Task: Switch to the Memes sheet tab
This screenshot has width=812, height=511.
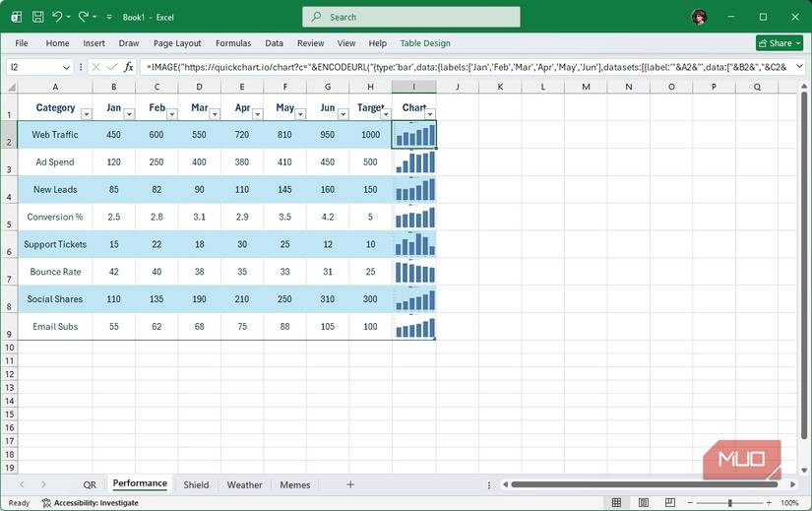Action: pos(295,485)
